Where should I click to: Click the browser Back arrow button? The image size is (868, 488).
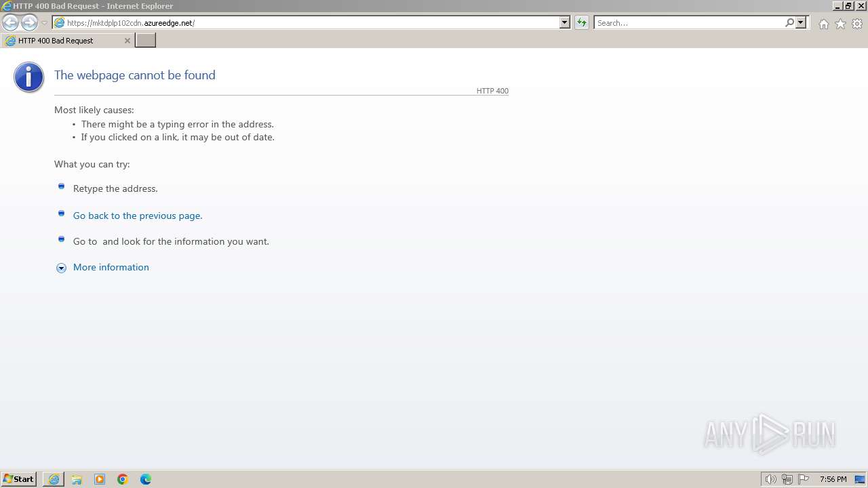(x=10, y=23)
